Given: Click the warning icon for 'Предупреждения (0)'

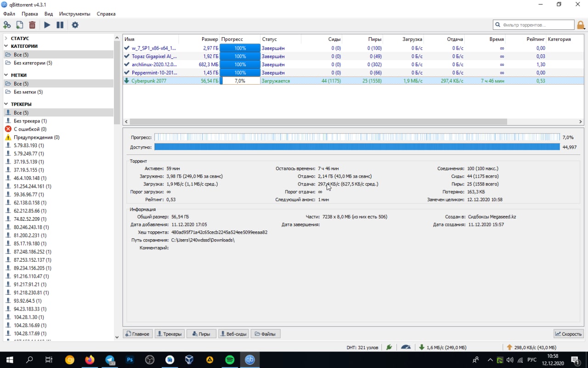Looking at the screenshot, I should 8,138.
